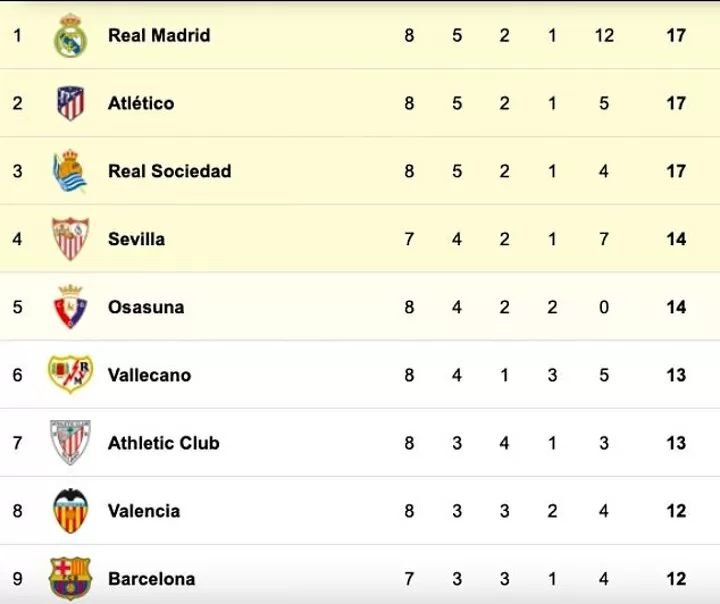Open the Osasuna badge icon
720x604 pixels.
[x=70, y=307]
